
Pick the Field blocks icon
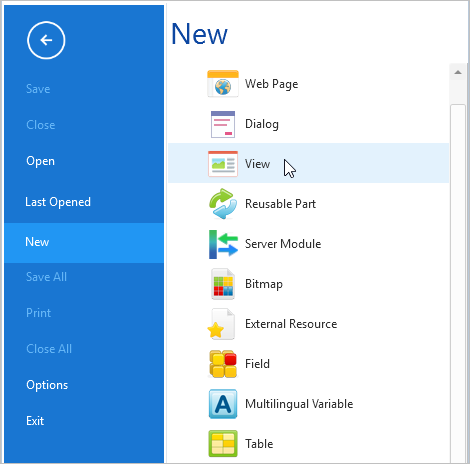click(223, 364)
